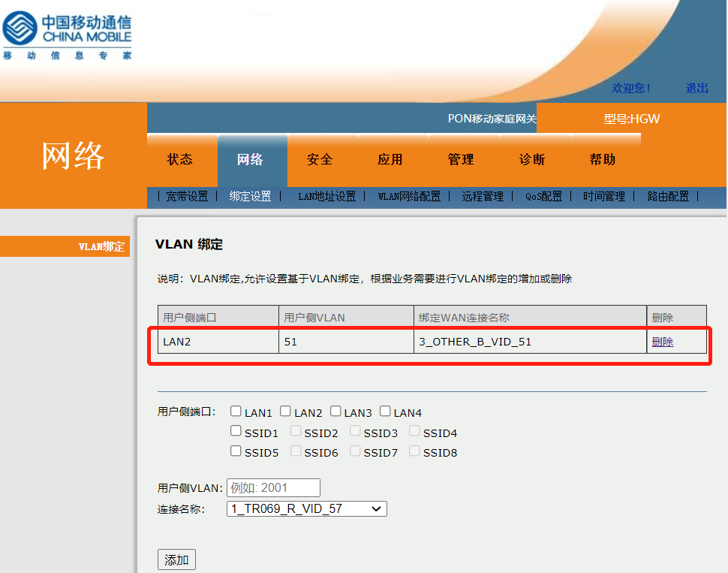Select 绑定设置 submenu item
728x573 pixels.
point(250,197)
